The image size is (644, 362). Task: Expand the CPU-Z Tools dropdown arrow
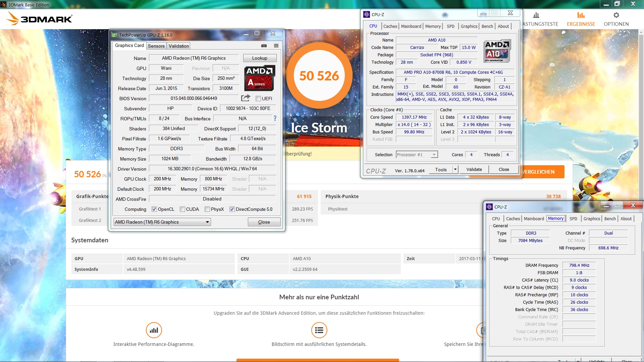click(455, 170)
